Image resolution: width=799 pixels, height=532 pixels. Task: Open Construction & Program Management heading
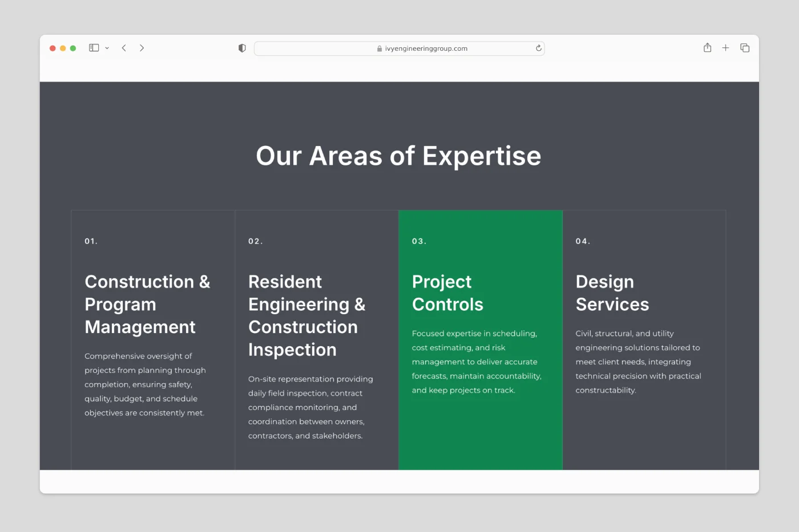[x=147, y=304]
